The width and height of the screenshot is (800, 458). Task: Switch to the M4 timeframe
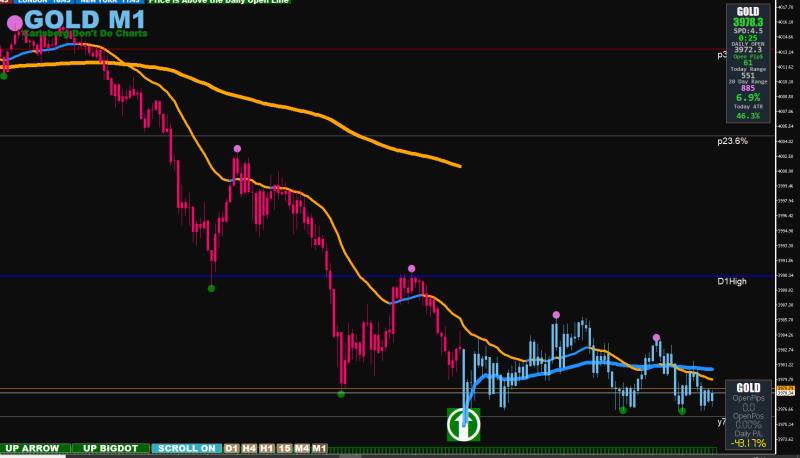tap(302, 448)
